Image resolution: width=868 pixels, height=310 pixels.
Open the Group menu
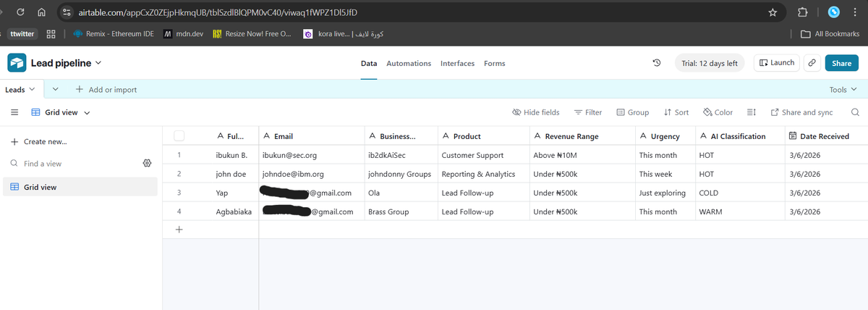[x=632, y=112]
